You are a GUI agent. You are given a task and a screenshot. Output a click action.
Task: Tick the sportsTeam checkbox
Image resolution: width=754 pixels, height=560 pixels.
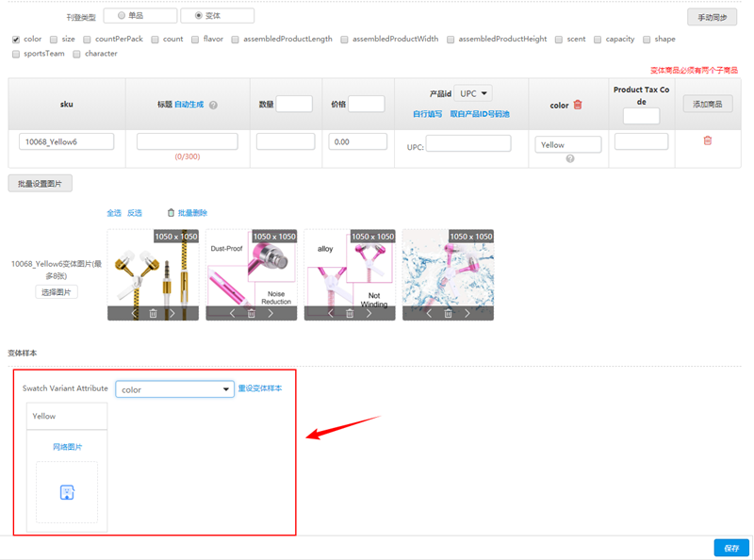(x=16, y=54)
